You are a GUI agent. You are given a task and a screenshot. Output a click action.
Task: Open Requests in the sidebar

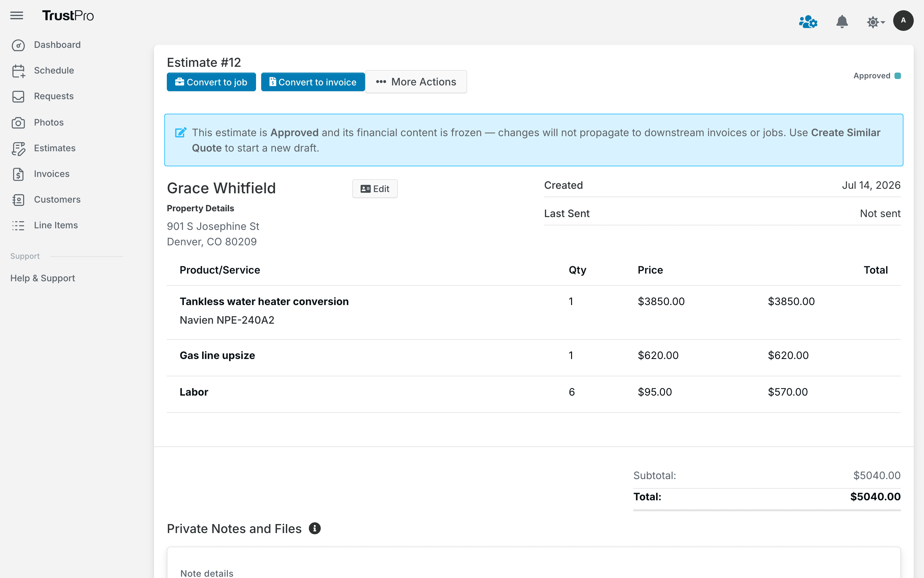point(54,96)
